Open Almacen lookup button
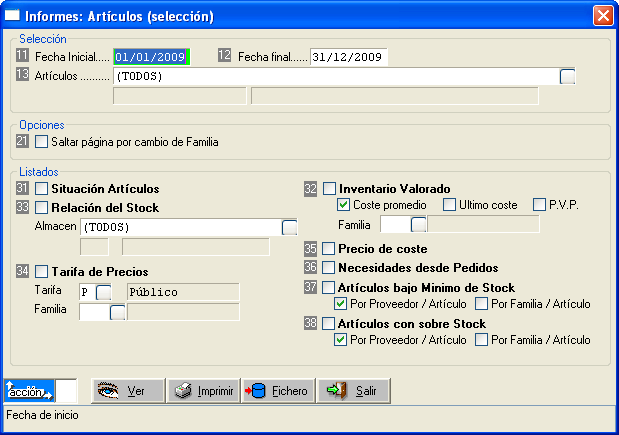The image size is (619, 435). click(289, 227)
